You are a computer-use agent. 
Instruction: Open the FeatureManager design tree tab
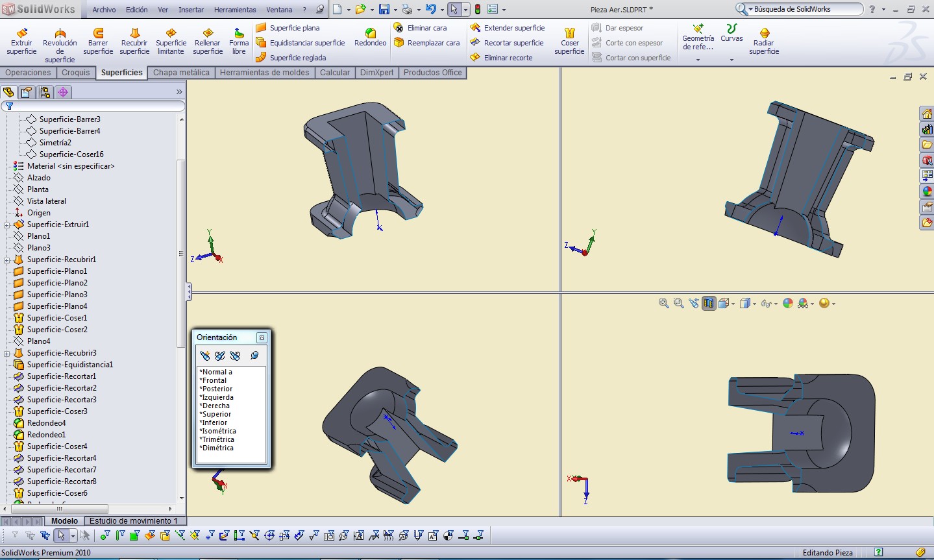pyautogui.click(x=8, y=92)
